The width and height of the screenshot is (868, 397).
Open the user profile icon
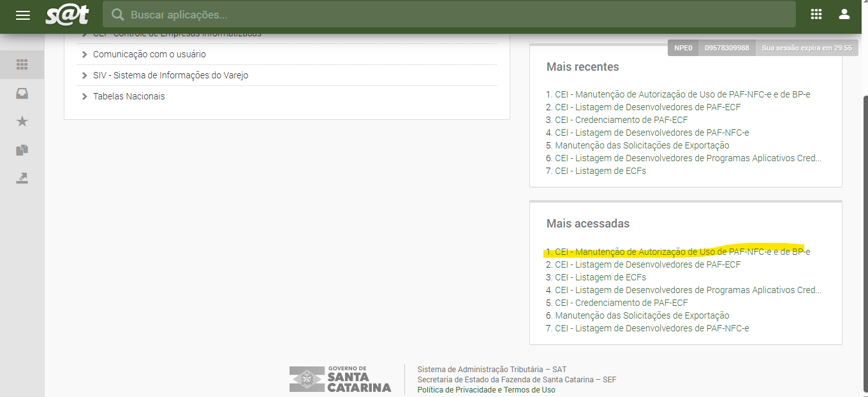pos(844,15)
